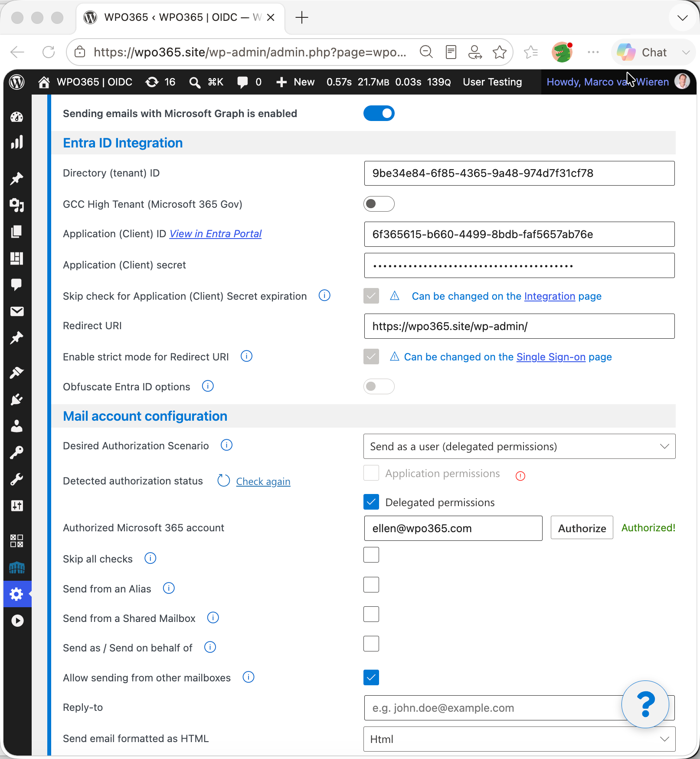This screenshot has height=759, width=700.
Task: Click the browser reload icon
Action: click(49, 52)
